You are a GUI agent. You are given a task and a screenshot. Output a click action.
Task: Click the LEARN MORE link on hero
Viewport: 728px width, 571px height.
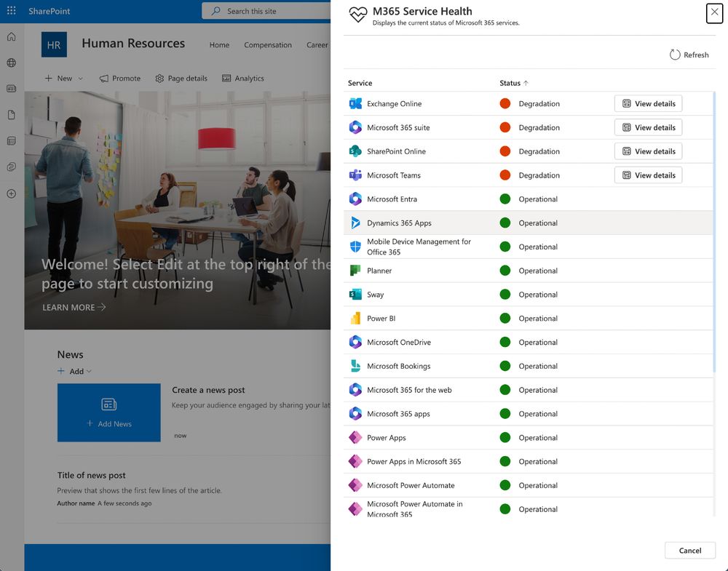click(x=74, y=307)
